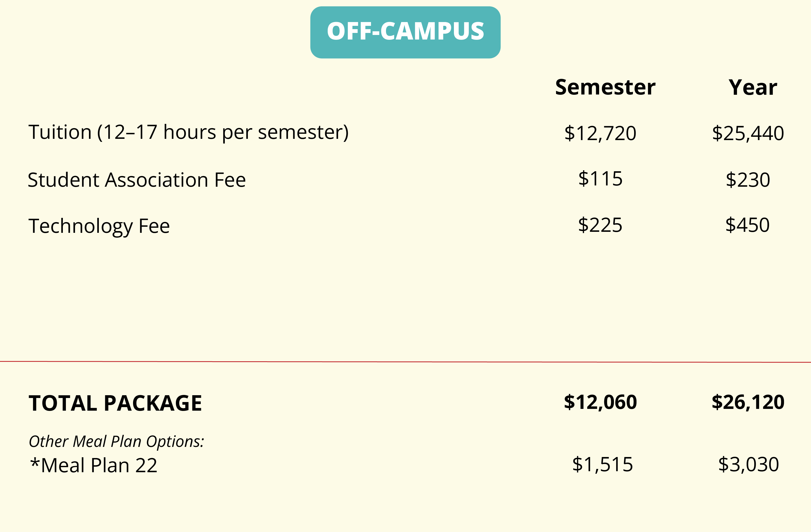The width and height of the screenshot is (811, 532).
Task: Click the Other Meal Plan Options text
Action: pos(116,442)
